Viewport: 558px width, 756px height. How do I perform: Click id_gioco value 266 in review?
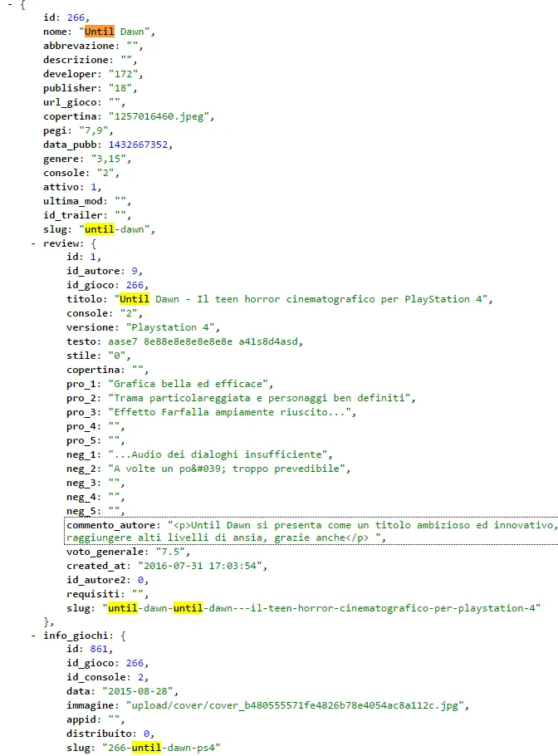(x=135, y=286)
